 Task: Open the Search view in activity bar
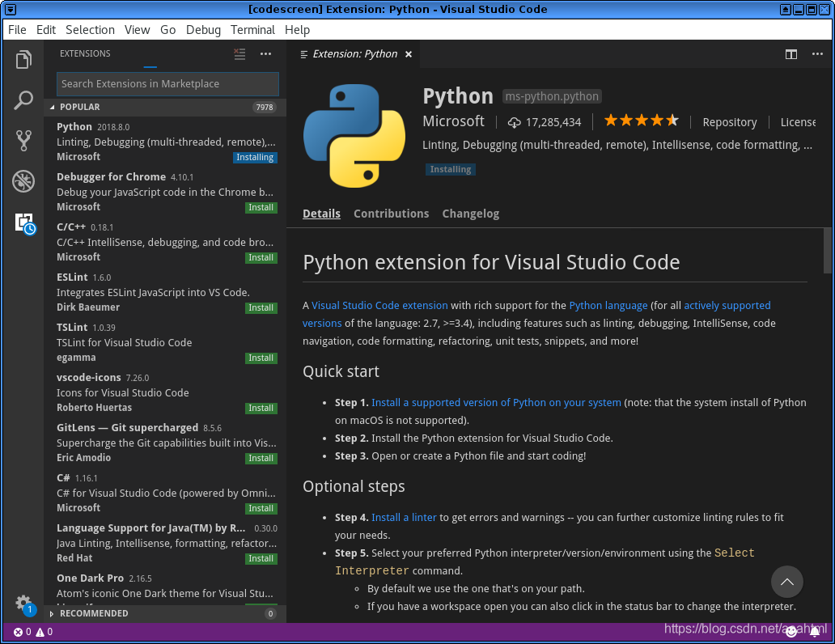coord(23,100)
